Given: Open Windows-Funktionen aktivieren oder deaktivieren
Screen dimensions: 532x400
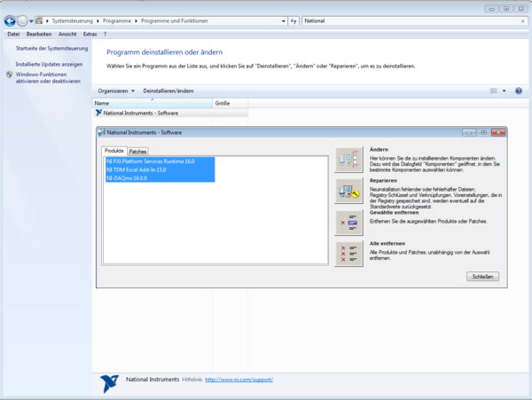Looking at the screenshot, I should [x=48, y=78].
